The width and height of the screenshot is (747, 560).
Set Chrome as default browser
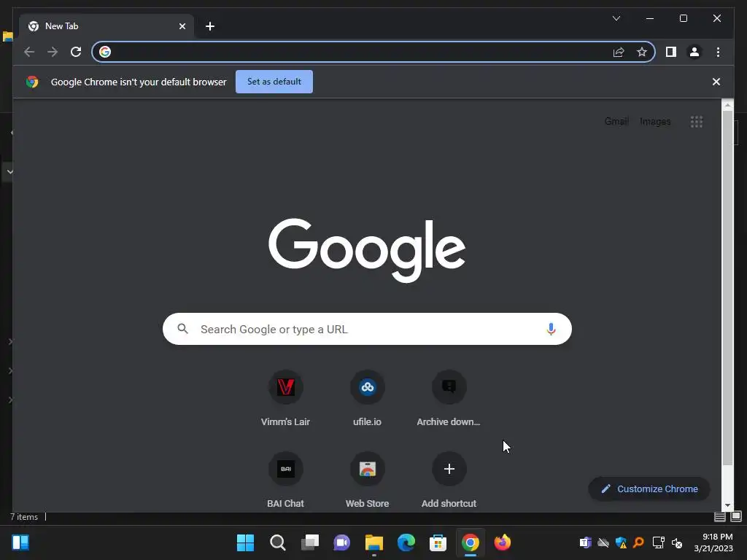[274, 82]
